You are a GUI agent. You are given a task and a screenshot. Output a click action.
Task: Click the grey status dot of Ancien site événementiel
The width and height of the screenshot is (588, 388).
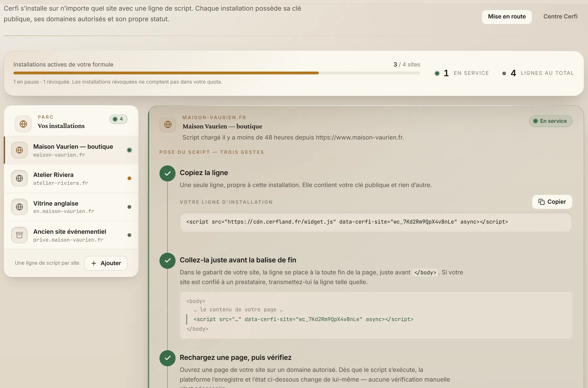coord(129,235)
